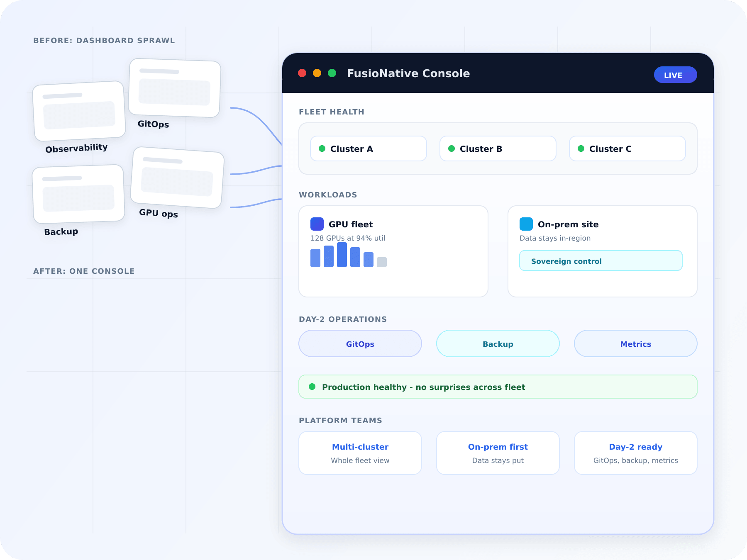The height and width of the screenshot is (560, 747).
Task: Click the GPU utilization bar chart
Action: pos(349,255)
